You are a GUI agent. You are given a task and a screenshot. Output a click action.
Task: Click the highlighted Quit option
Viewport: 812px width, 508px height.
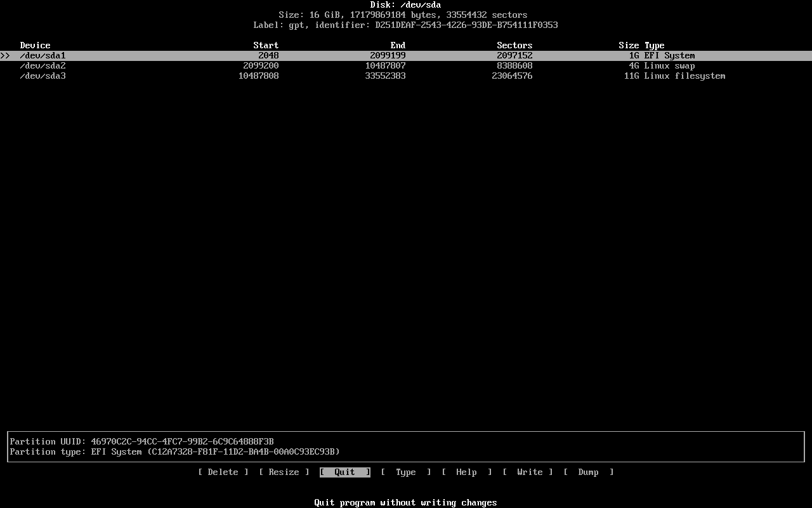pyautogui.click(x=344, y=472)
